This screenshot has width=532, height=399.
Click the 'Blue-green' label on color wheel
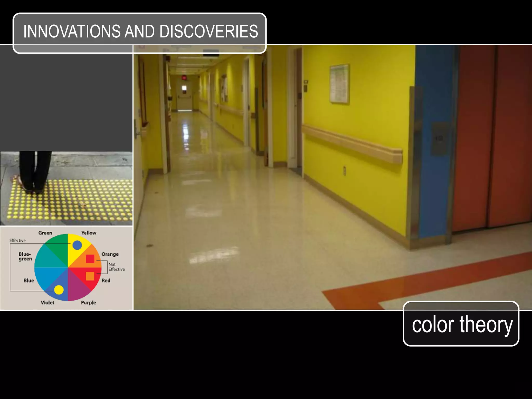pyautogui.click(x=25, y=256)
